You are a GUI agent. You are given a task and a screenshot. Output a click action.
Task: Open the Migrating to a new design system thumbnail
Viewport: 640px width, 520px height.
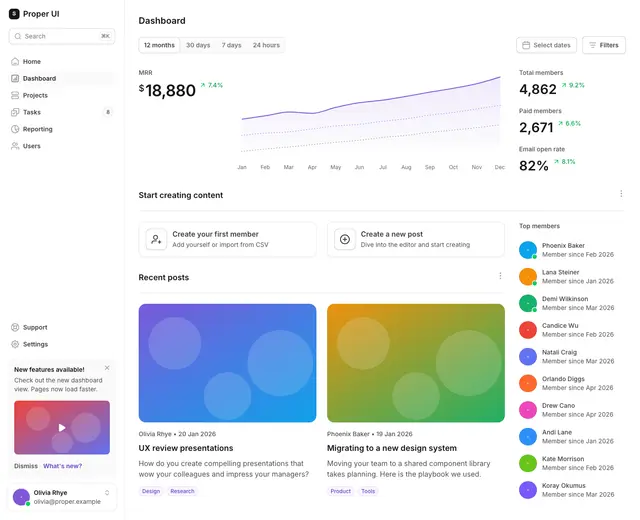[416, 363]
